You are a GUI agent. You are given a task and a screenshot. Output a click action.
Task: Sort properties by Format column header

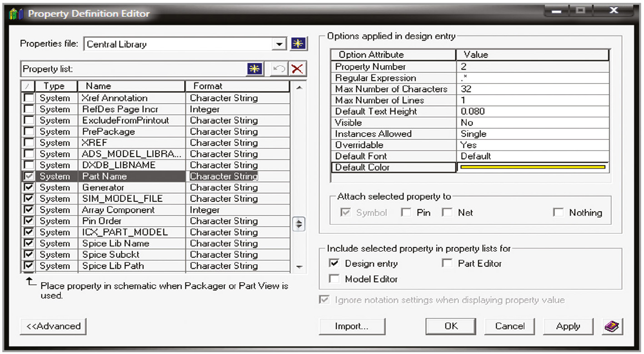coord(236,86)
